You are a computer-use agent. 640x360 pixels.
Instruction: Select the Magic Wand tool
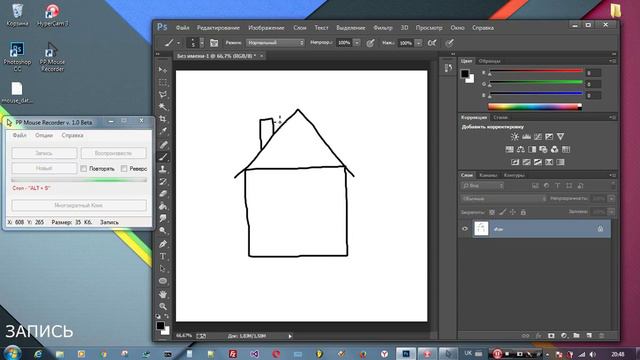pyautogui.click(x=163, y=107)
